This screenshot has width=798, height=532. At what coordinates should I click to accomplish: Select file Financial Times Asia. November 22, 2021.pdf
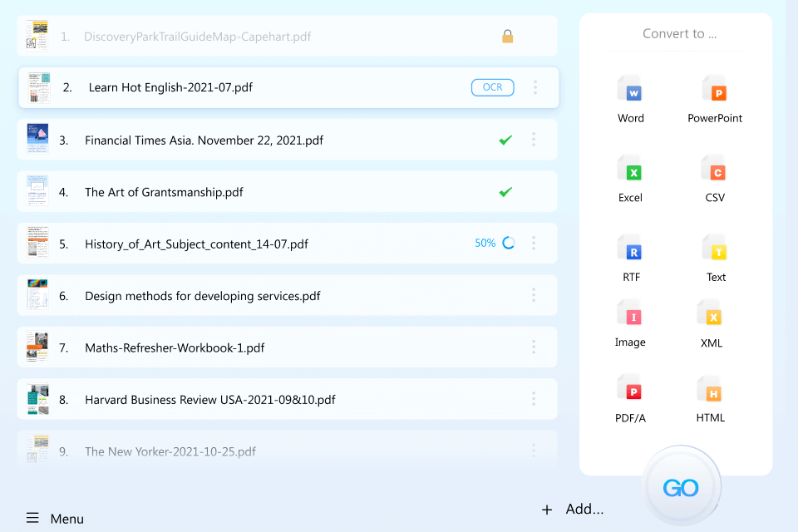point(287,140)
